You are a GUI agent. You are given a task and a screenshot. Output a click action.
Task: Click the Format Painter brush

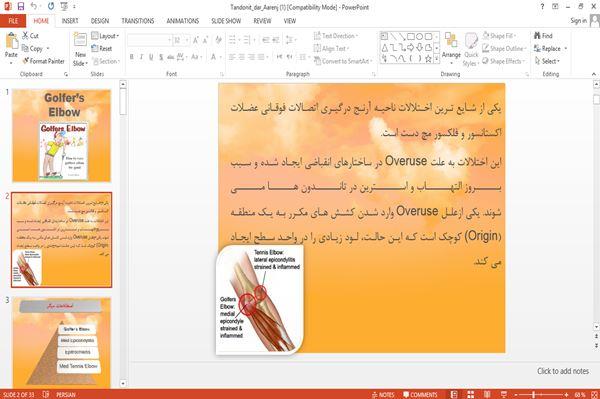click(26, 61)
